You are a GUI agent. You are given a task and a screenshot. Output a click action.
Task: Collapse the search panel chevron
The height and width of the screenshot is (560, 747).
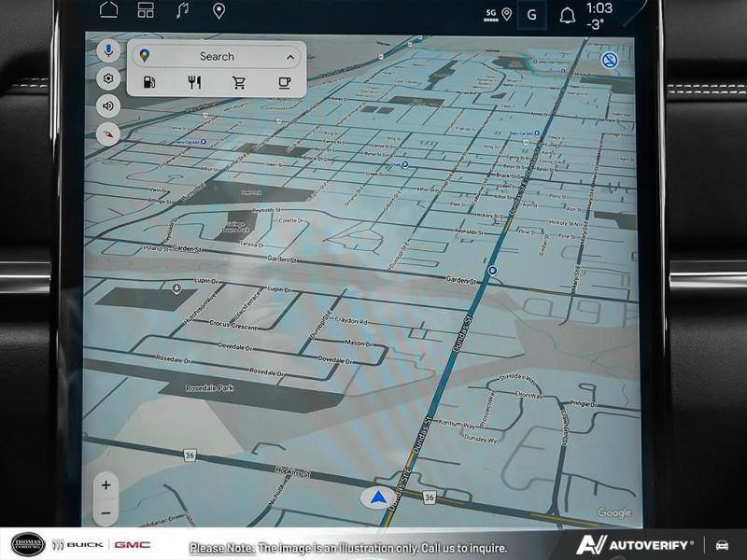pos(290,57)
